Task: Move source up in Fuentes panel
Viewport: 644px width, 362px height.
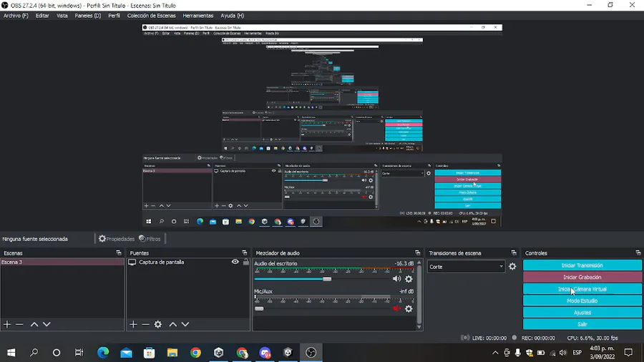Action: pyautogui.click(x=173, y=324)
